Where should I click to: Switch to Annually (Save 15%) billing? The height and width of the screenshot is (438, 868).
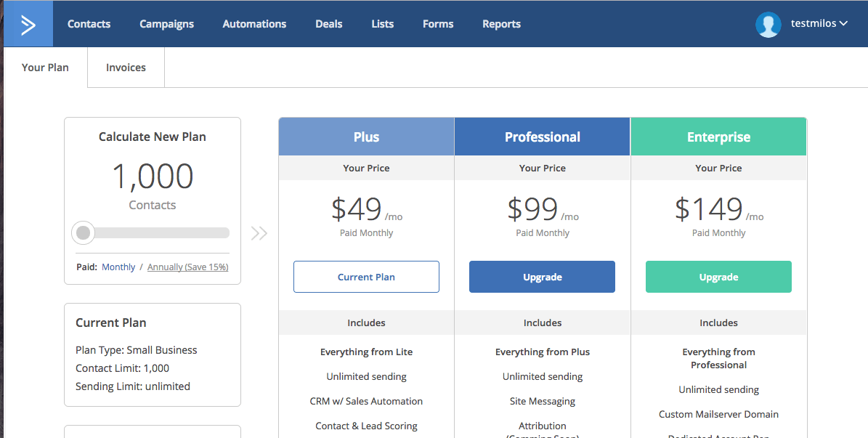187,267
